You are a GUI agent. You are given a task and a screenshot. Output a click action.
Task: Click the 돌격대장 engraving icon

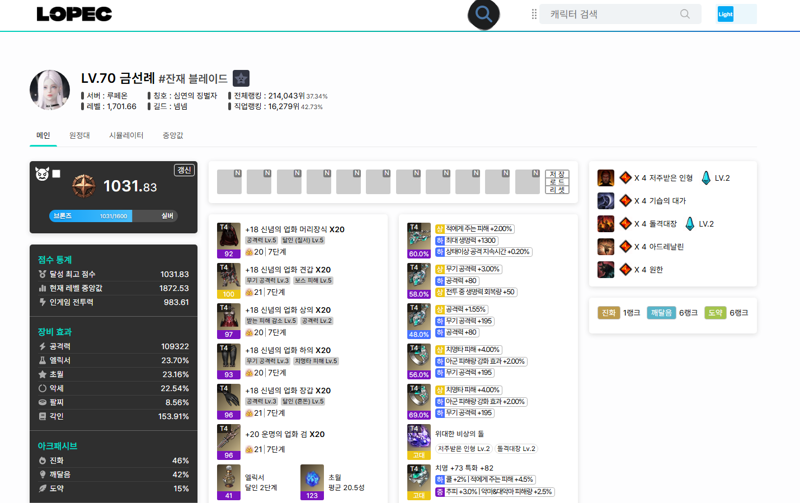606,223
